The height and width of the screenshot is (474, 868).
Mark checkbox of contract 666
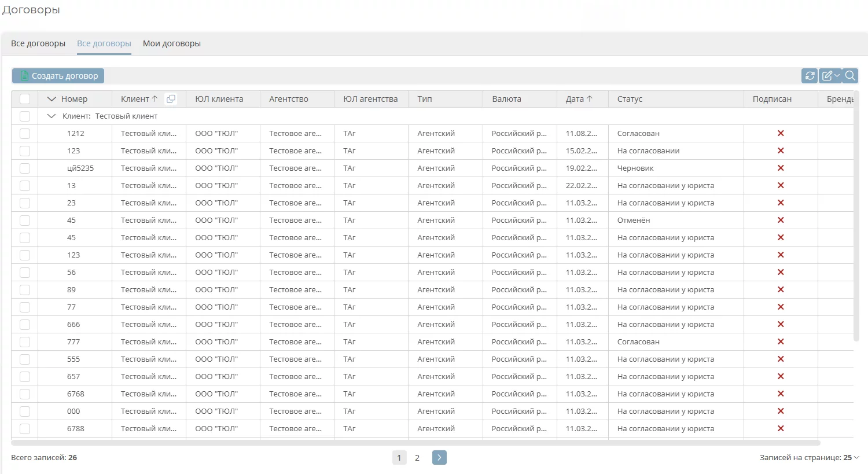pyautogui.click(x=25, y=325)
